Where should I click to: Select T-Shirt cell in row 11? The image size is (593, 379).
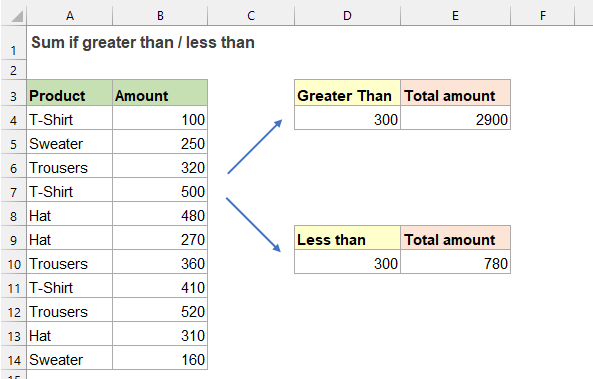pyautogui.click(x=70, y=286)
